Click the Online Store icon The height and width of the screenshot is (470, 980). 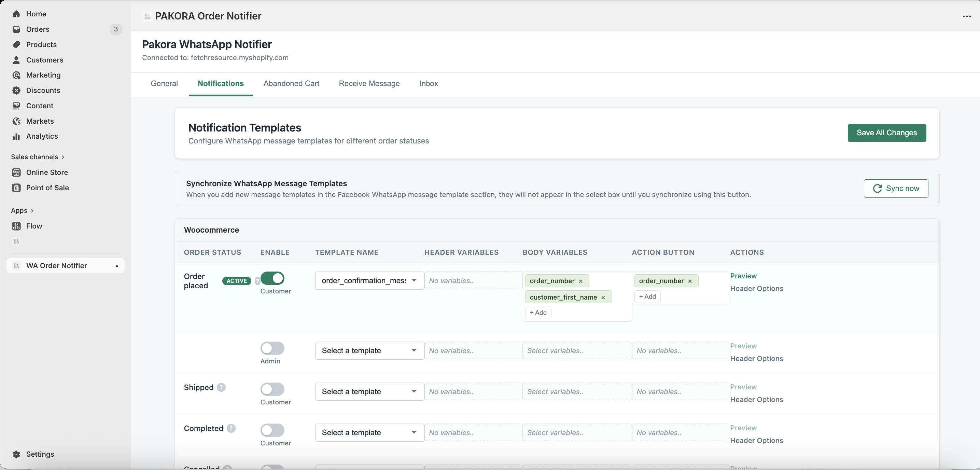pyautogui.click(x=16, y=172)
